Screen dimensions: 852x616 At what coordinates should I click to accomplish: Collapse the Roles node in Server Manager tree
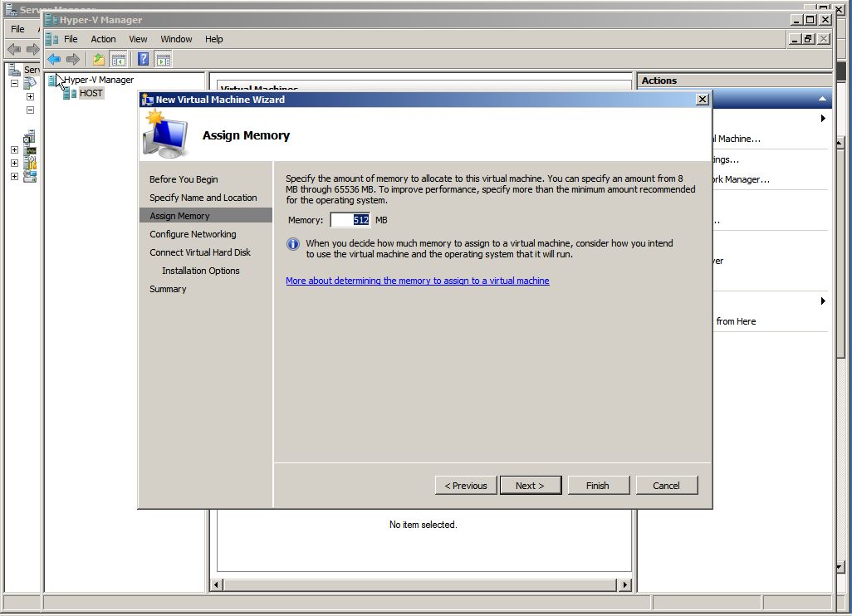(15, 83)
